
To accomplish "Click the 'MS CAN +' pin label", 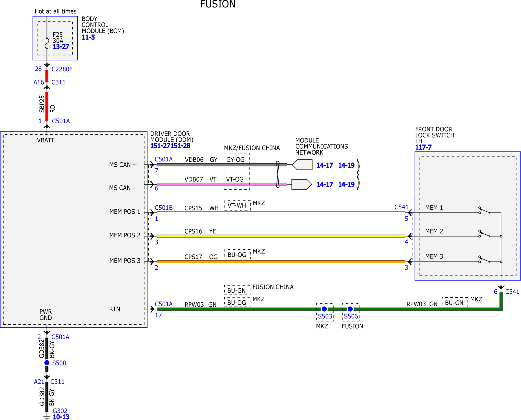I will pos(123,165).
